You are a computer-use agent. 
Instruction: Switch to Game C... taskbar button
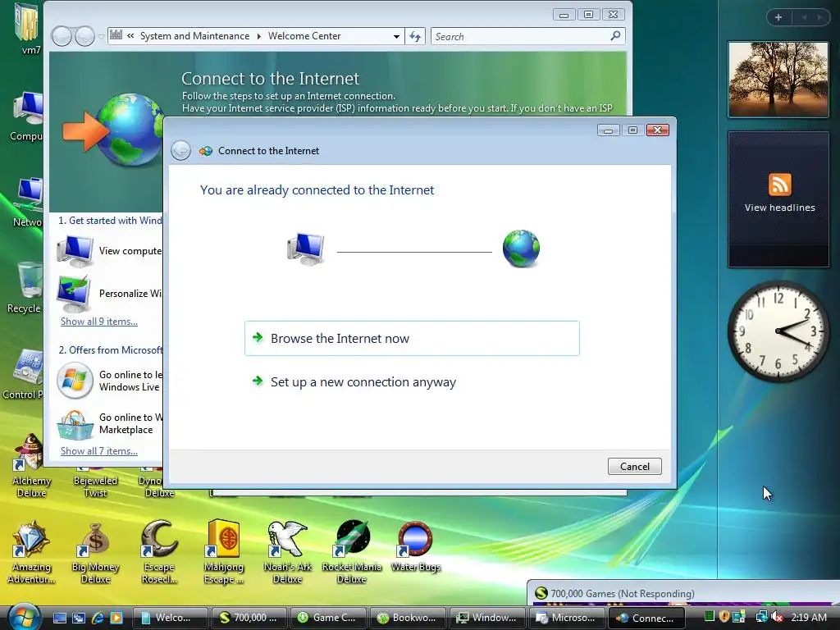pyautogui.click(x=328, y=618)
